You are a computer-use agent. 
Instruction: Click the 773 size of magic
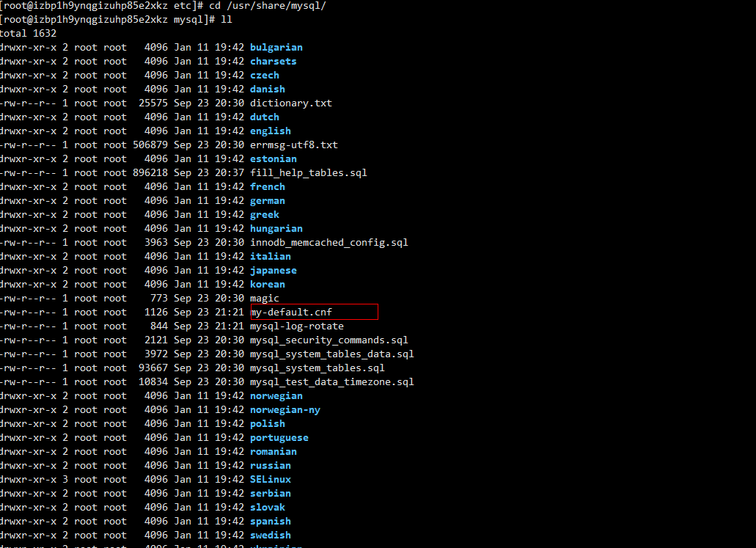coord(158,298)
